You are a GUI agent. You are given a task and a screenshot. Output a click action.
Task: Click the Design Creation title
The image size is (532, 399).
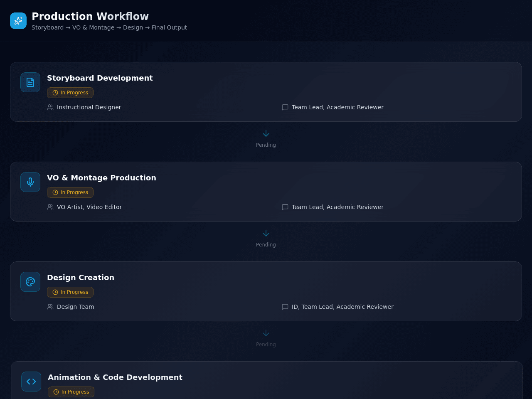coord(81,278)
